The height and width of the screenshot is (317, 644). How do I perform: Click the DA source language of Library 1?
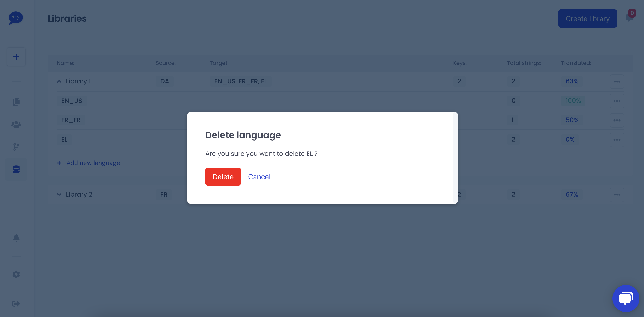[165, 81]
